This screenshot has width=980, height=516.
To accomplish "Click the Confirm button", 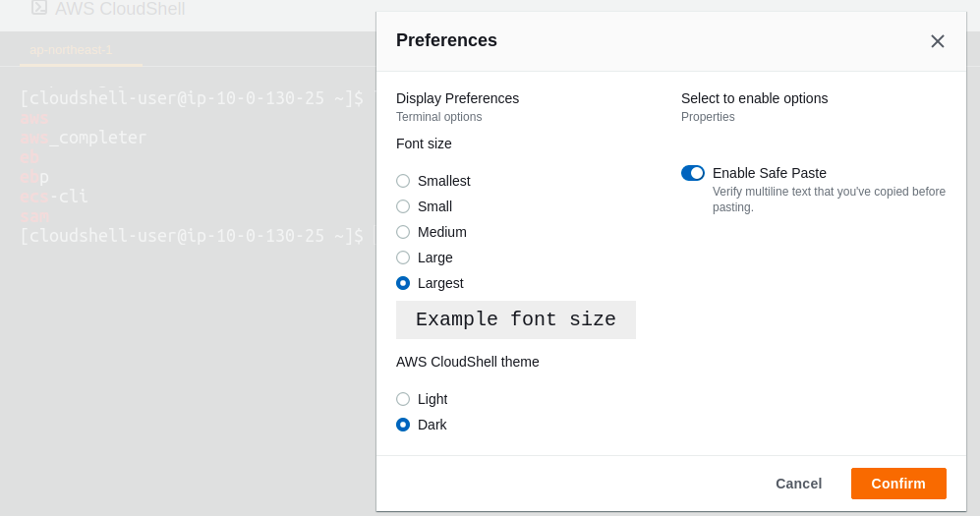I will tap(898, 484).
